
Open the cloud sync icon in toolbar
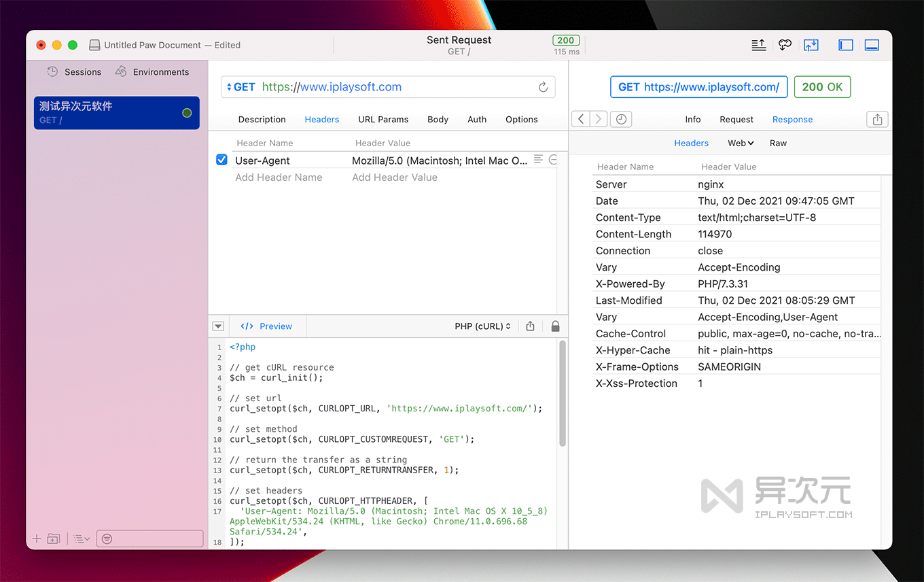(x=785, y=45)
